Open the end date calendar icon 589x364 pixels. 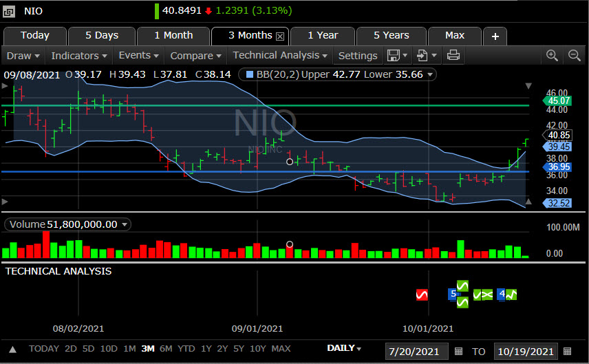click(567, 351)
